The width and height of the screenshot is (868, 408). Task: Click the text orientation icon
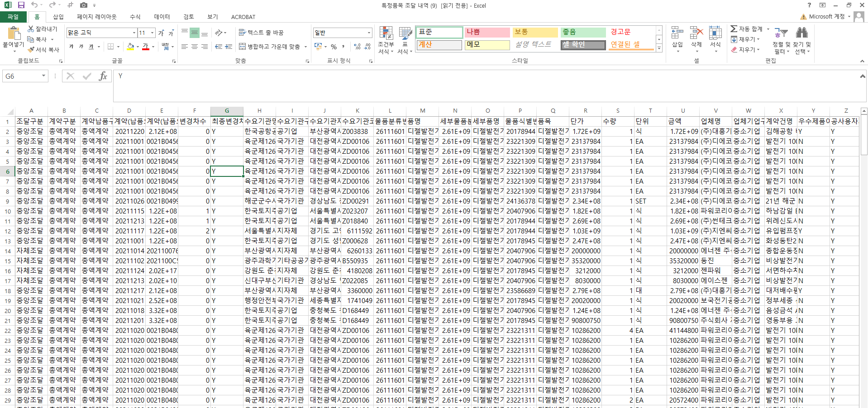coord(219,33)
